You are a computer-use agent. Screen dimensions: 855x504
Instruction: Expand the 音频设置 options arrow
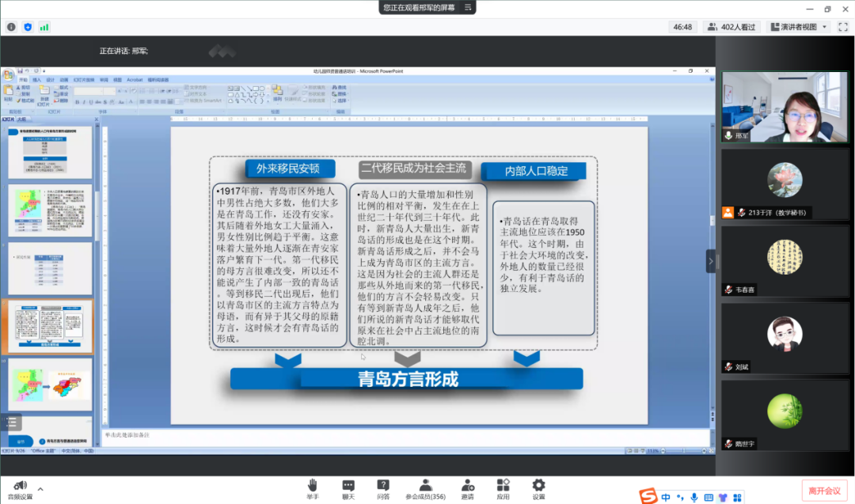[x=40, y=489]
